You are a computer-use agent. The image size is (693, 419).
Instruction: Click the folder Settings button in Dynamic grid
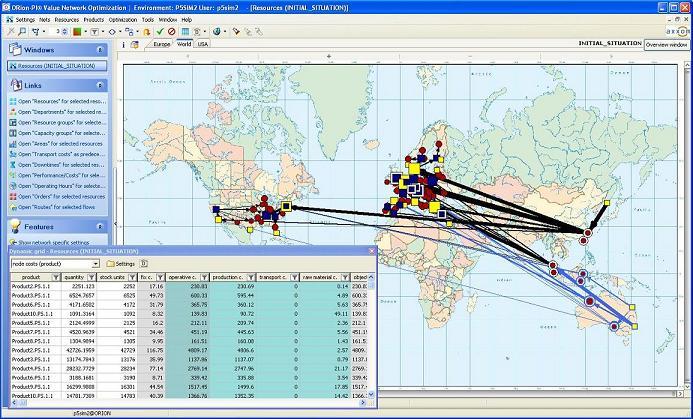point(121,264)
